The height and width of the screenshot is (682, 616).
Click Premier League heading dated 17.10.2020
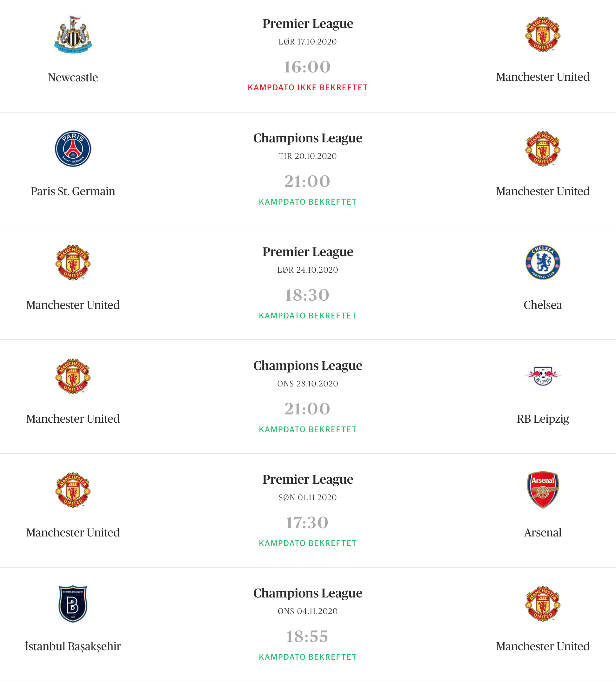308,24
